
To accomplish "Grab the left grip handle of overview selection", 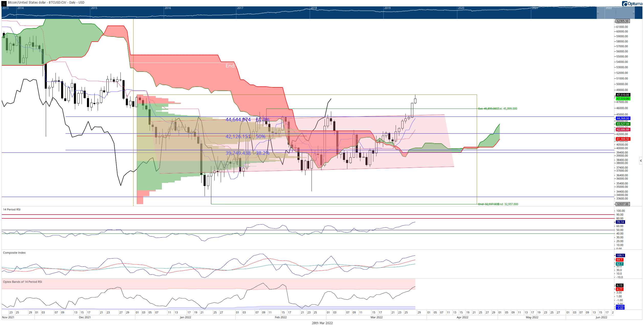I will [598, 13].
